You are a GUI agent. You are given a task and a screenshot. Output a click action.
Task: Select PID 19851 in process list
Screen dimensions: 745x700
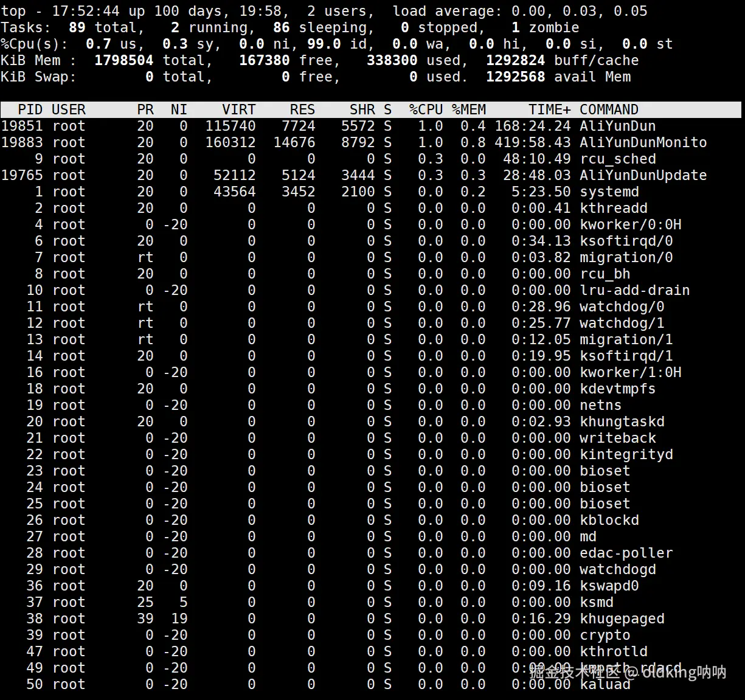click(22, 126)
